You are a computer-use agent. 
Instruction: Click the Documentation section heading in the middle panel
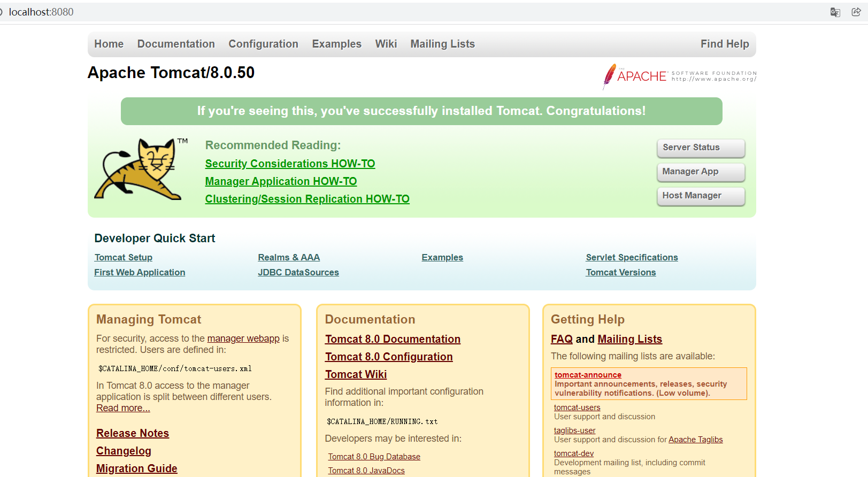click(370, 319)
